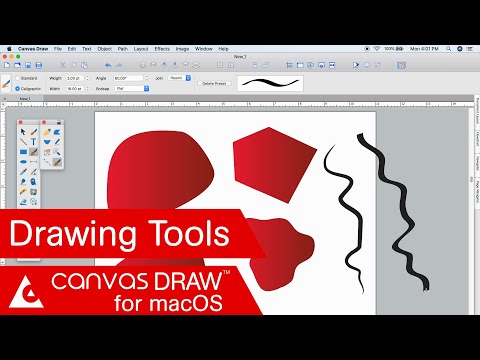480x360 pixels.
Task: Select the Calligraphic radio button
Action: (x=17, y=89)
